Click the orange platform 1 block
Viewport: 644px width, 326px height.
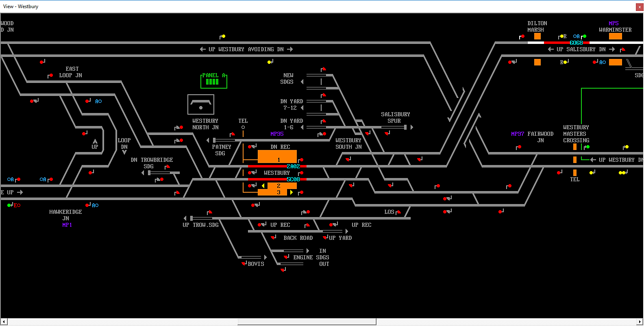tap(277, 156)
